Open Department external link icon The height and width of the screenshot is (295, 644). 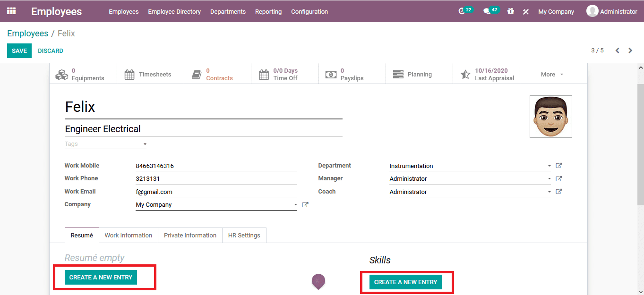click(559, 166)
